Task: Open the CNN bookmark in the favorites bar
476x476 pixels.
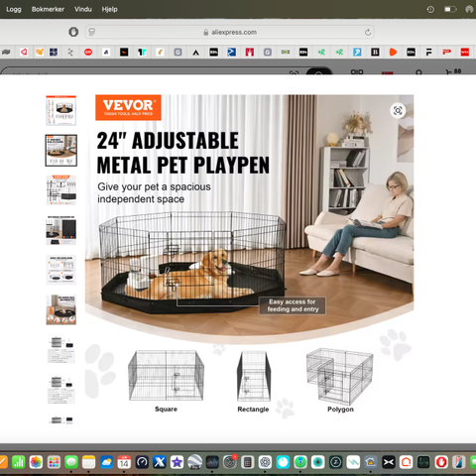Action: 88,52
